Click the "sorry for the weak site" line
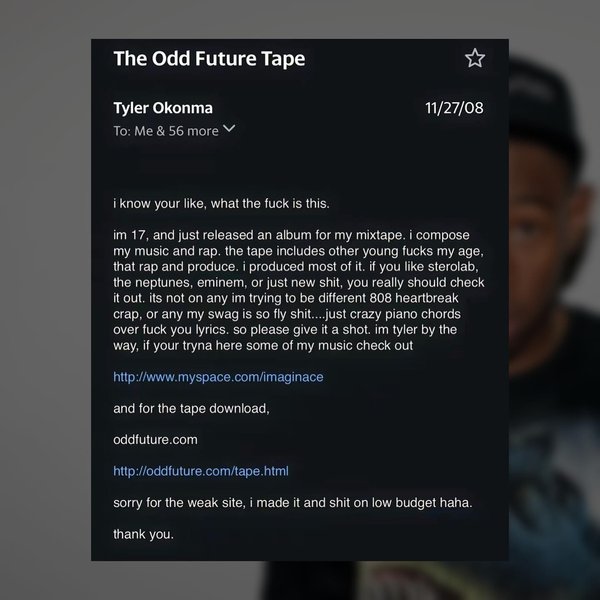Image resolution: width=600 pixels, height=600 pixels. tap(293, 503)
